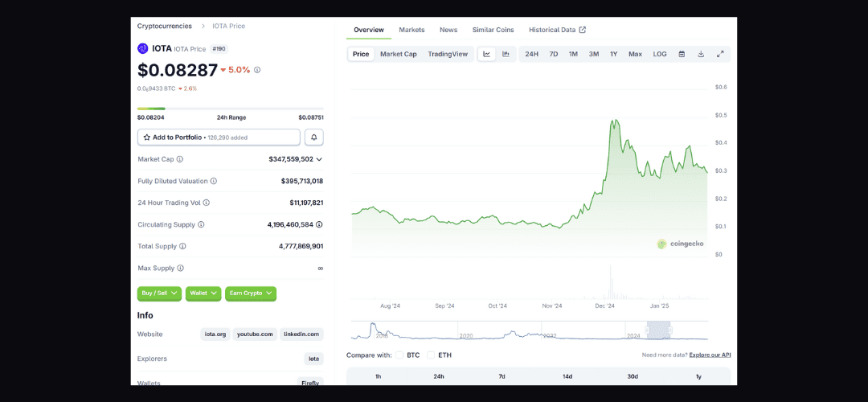Select 3M time range
The image size is (868, 402).
pyautogui.click(x=594, y=54)
